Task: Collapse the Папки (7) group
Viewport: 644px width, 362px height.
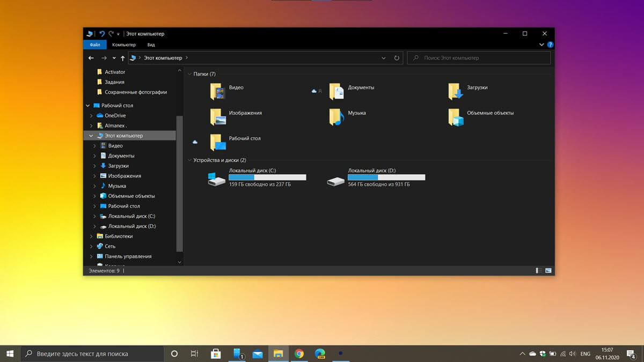Action: [189, 74]
